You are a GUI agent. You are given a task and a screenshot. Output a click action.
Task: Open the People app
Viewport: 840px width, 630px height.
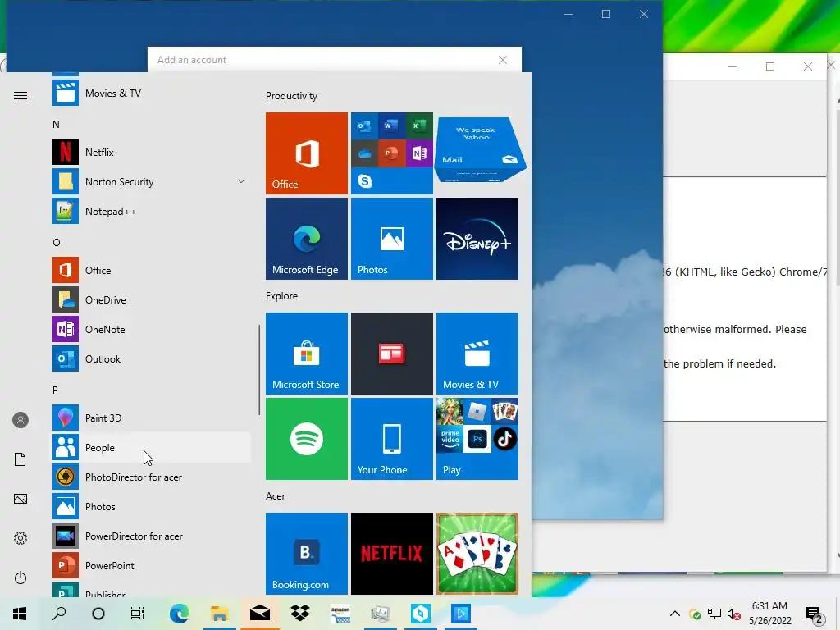pyautogui.click(x=151, y=447)
